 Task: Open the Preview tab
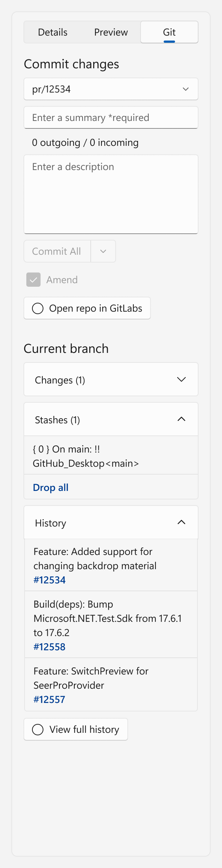click(x=111, y=32)
